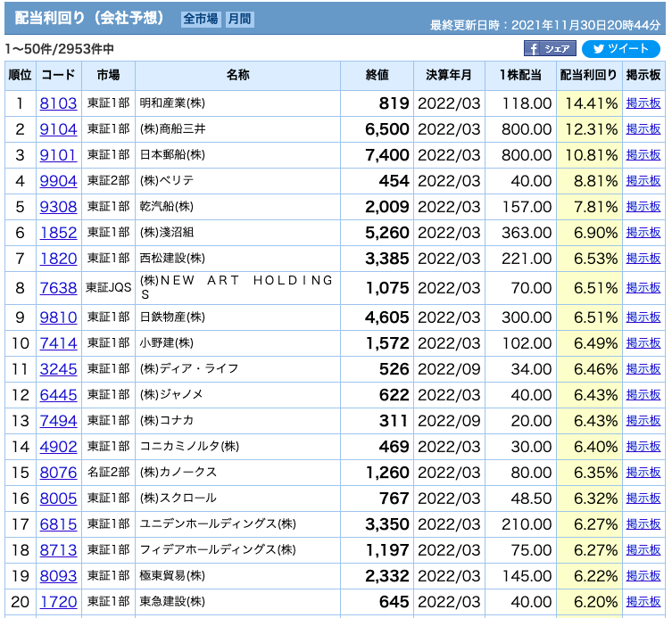Open stock code 8093 link
672x618 pixels.
[x=58, y=576]
